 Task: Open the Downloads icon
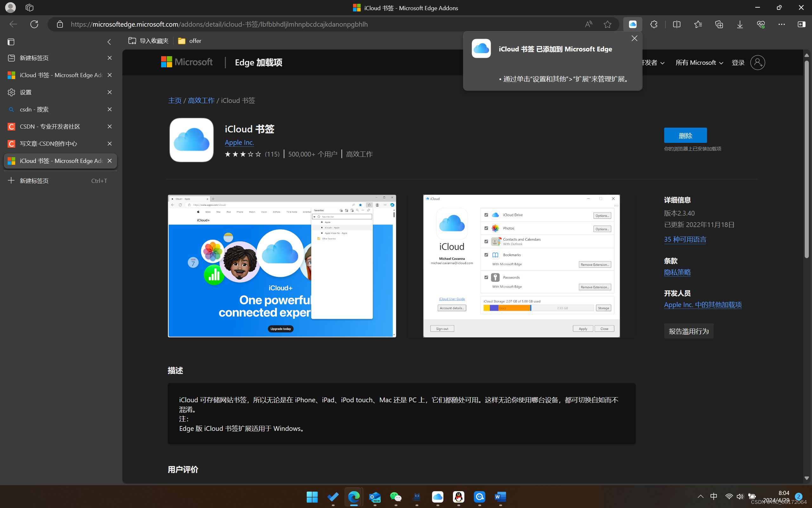[x=740, y=24]
